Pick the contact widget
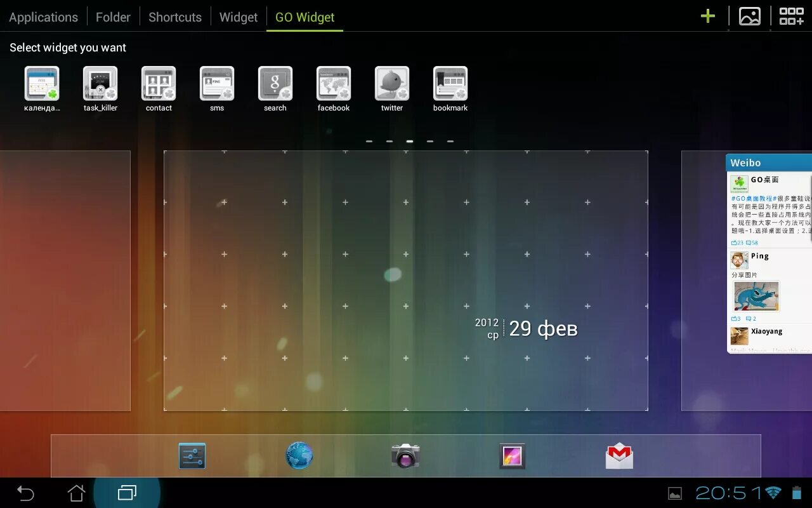 159,84
